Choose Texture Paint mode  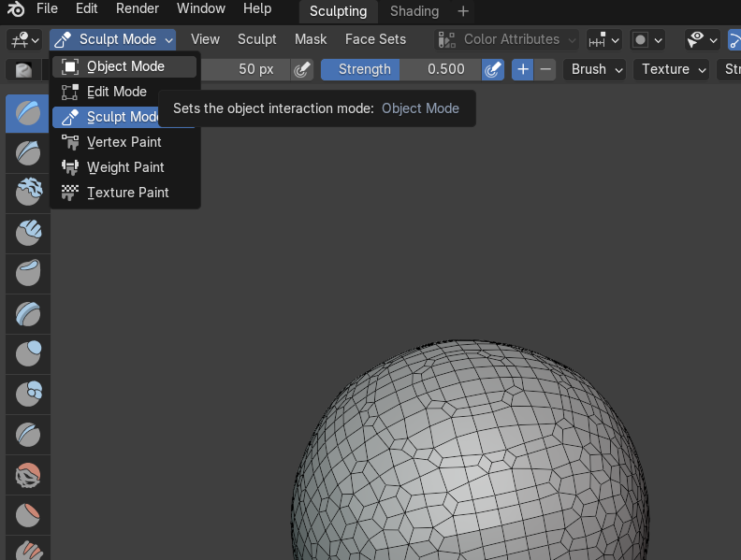[x=124, y=193]
